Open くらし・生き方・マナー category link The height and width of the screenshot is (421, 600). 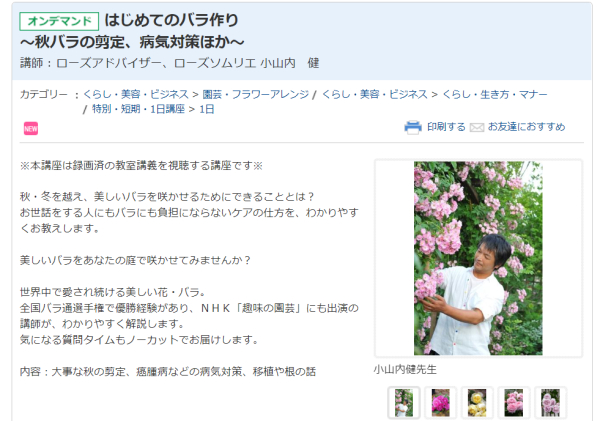(x=495, y=94)
